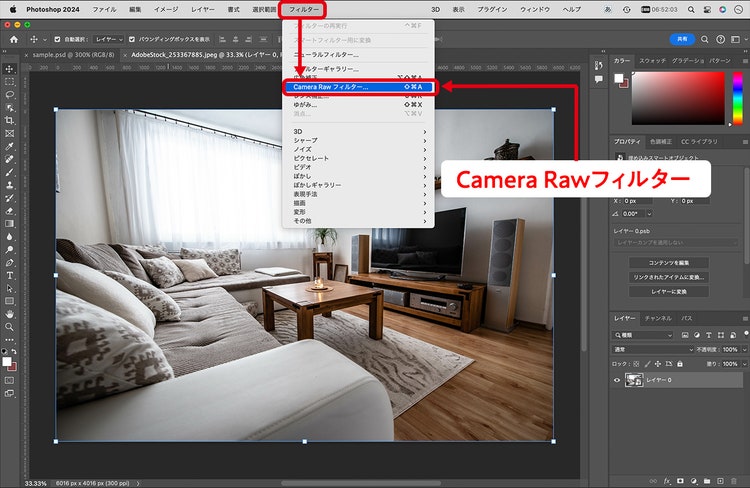The width and height of the screenshot is (750, 488).
Task: Select レイヤー 0 layer thumbnail
Action: pos(634,380)
